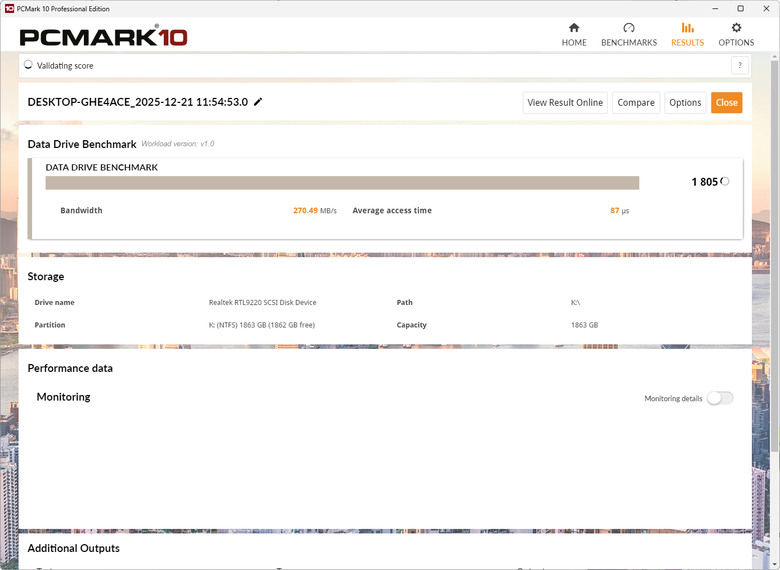Click the Drive name label

tap(54, 302)
